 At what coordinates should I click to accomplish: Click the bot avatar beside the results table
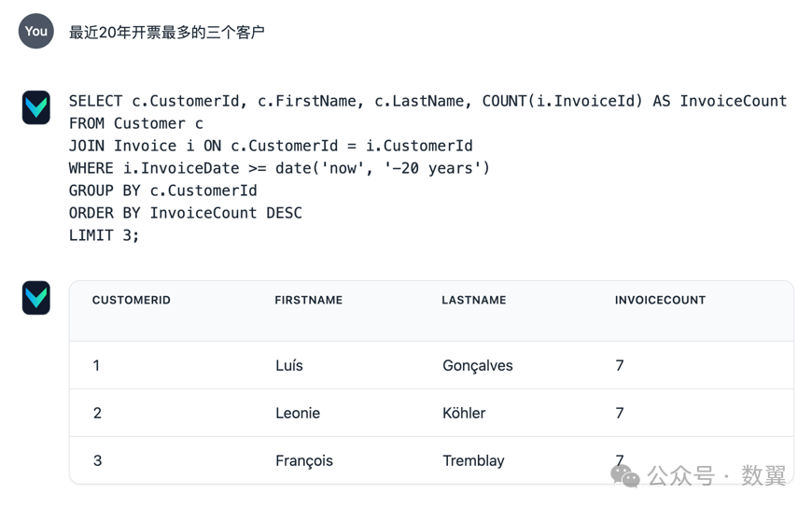pyautogui.click(x=36, y=298)
